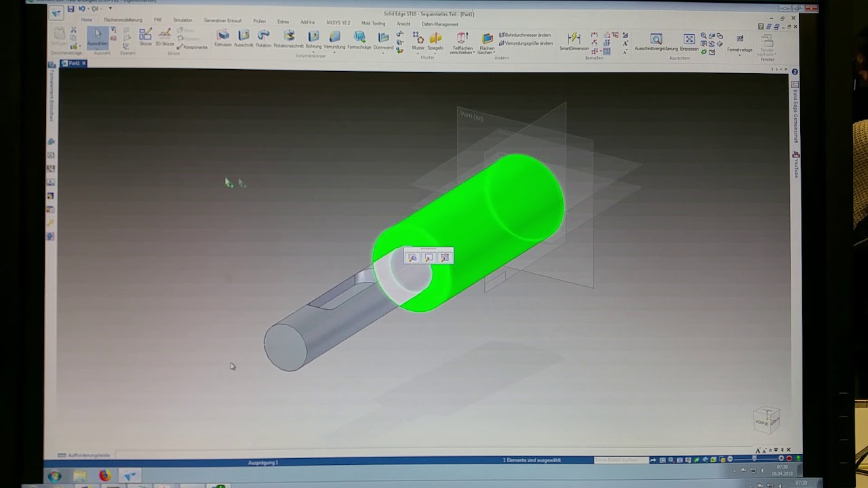Viewport: 868px width, 488px height.
Task: Open the Daten-Management tab
Action: coord(440,24)
